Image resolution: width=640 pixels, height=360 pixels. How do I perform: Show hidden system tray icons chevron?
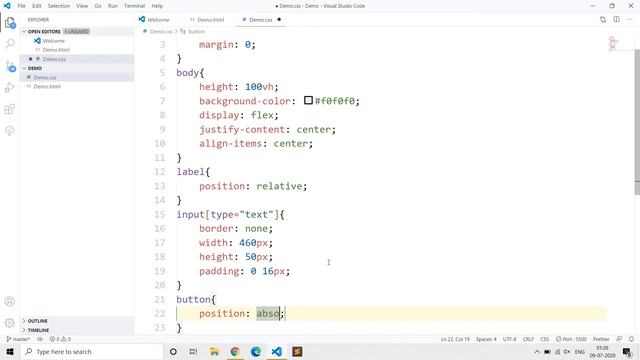pos(537,351)
